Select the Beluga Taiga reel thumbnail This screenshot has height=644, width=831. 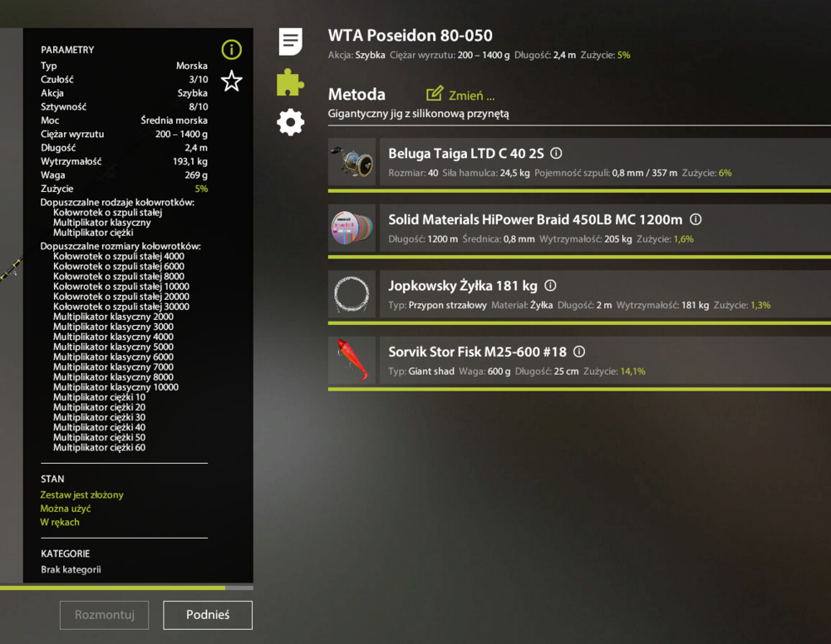pyautogui.click(x=352, y=162)
